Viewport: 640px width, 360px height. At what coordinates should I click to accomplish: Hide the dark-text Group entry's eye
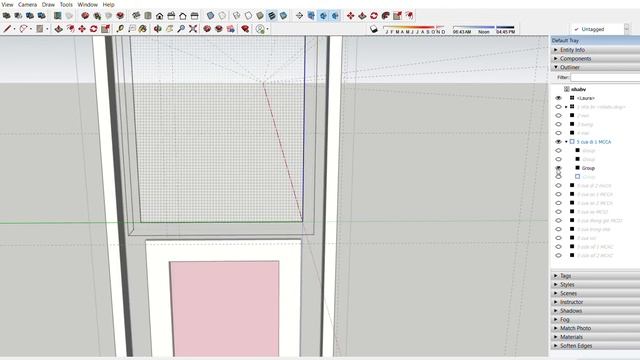(558, 168)
